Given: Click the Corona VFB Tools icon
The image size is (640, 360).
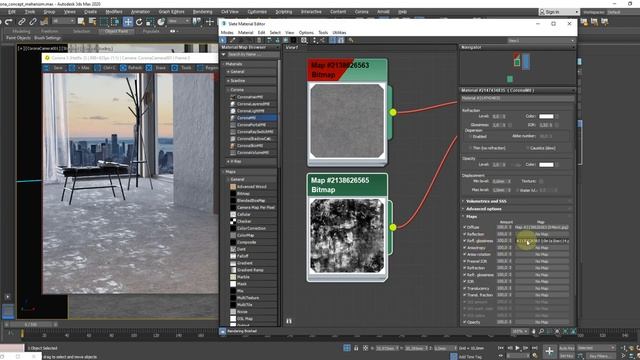Looking at the screenshot, I should pyautogui.click(x=175, y=68).
